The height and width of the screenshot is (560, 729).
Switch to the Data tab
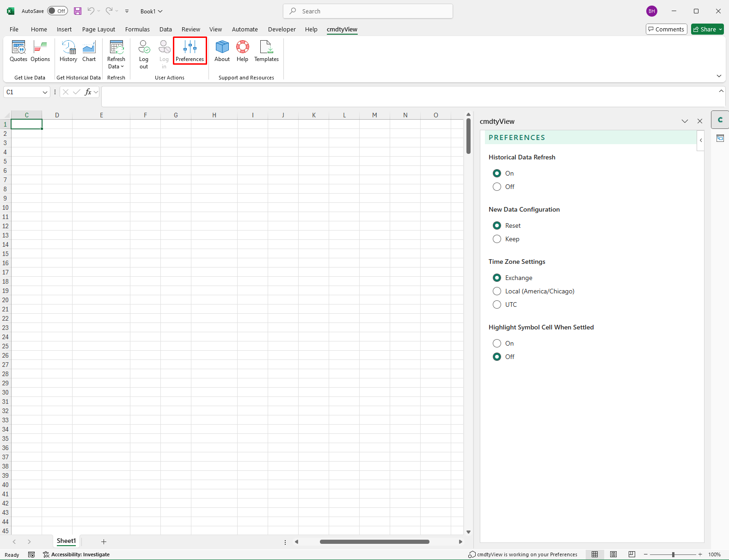[165, 29]
